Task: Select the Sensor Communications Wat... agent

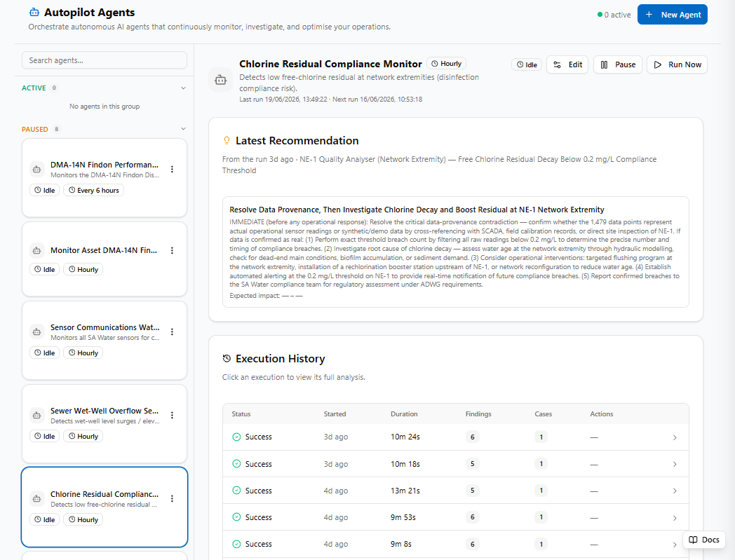Action: [104, 340]
